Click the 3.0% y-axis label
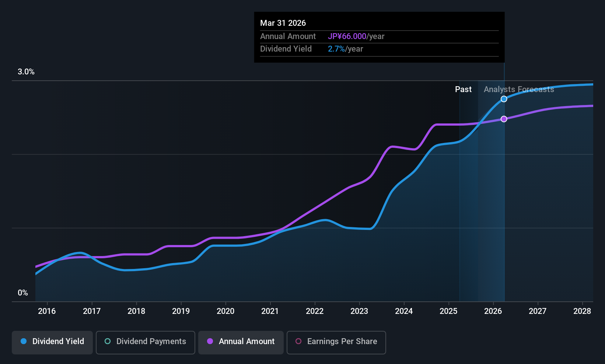Image resolution: width=605 pixels, height=364 pixels. pos(26,72)
